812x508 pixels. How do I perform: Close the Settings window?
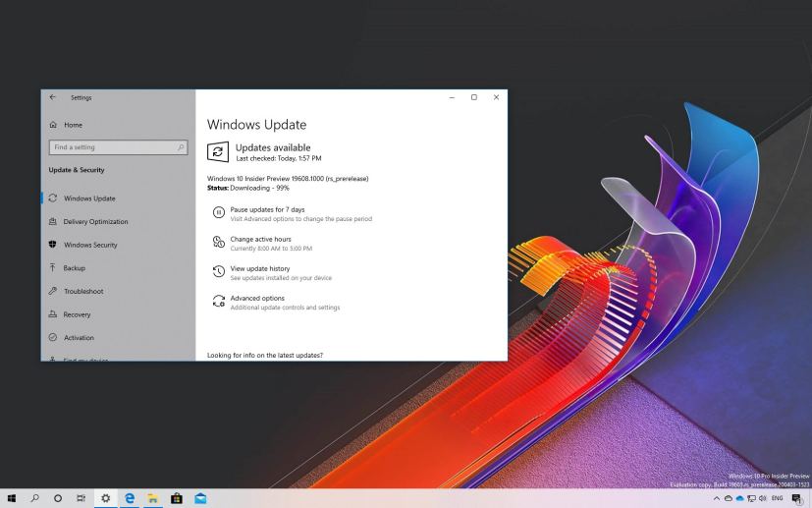(496, 97)
